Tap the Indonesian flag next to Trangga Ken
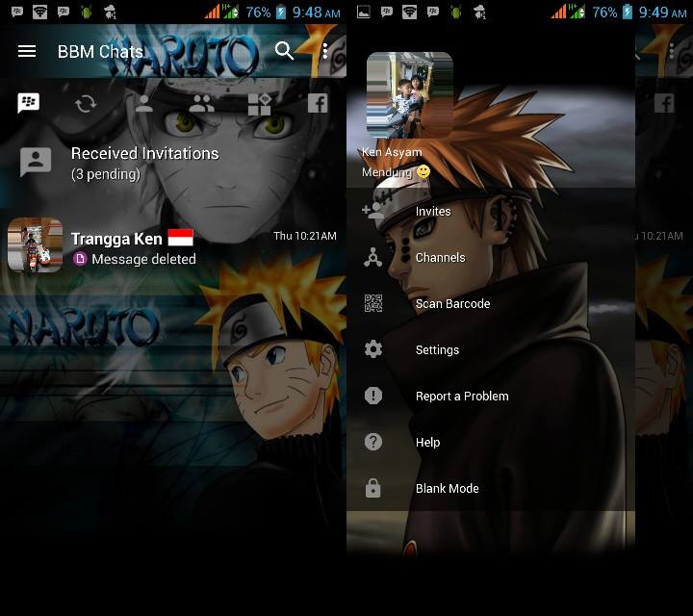 coord(180,238)
